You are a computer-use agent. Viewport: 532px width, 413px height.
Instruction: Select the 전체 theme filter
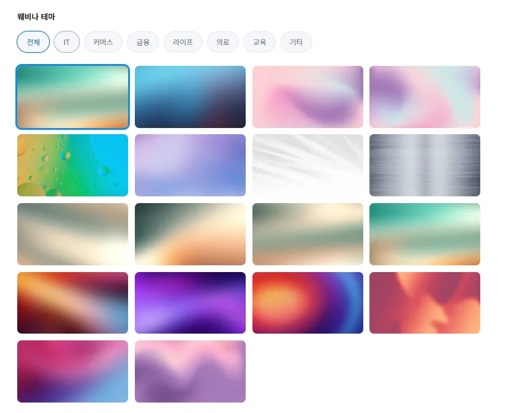(33, 42)
